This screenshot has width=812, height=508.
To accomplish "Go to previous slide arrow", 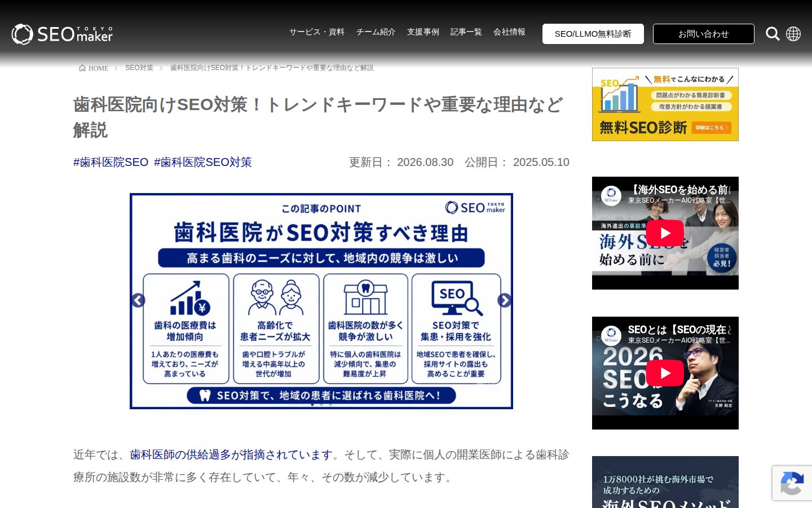I will [x=138, y=300].
